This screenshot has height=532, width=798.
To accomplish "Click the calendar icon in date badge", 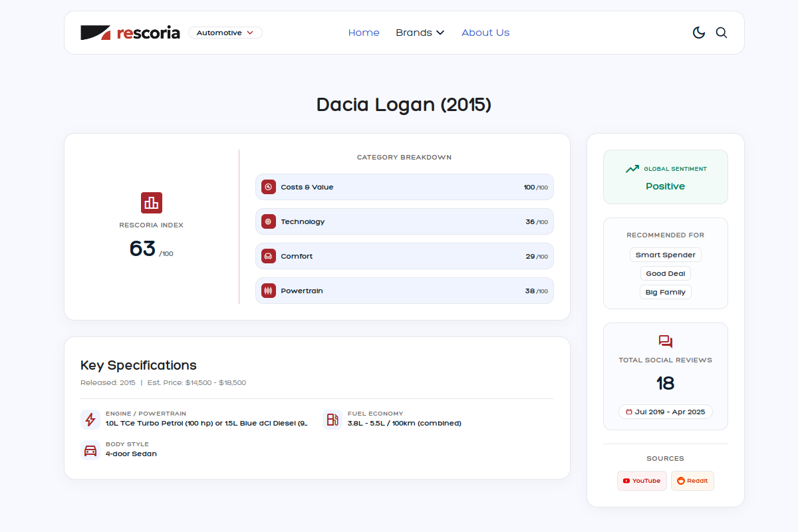I will pos(629,412).
